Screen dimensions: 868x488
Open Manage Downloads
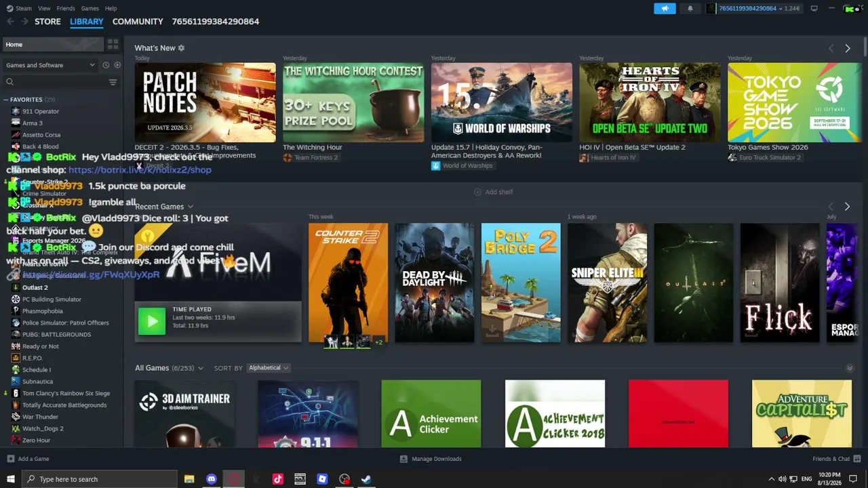coord(431,459)
